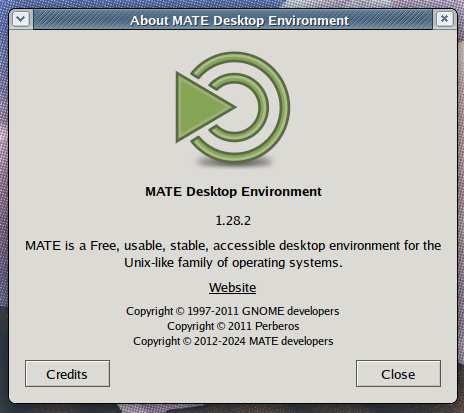Select the bold 'MATE Desktop Environment' heading
Image resolution: width=464 pixels, height=413 pixels.
pos(233,192)
